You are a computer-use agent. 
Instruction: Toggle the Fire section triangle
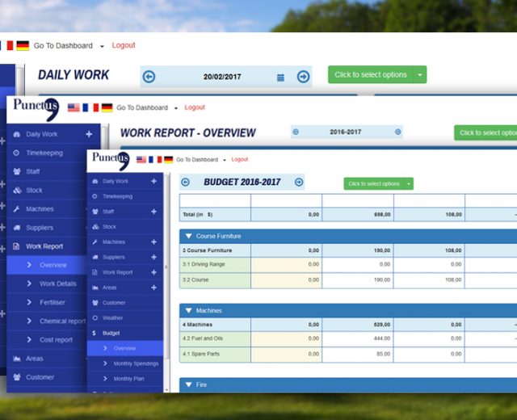[189, 385]
